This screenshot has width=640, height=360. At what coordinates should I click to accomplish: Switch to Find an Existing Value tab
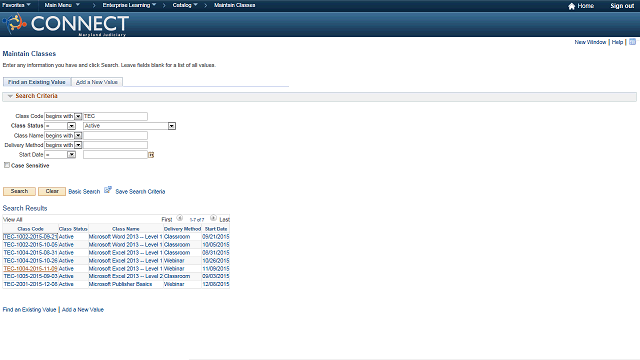click(x=37, y=82)
